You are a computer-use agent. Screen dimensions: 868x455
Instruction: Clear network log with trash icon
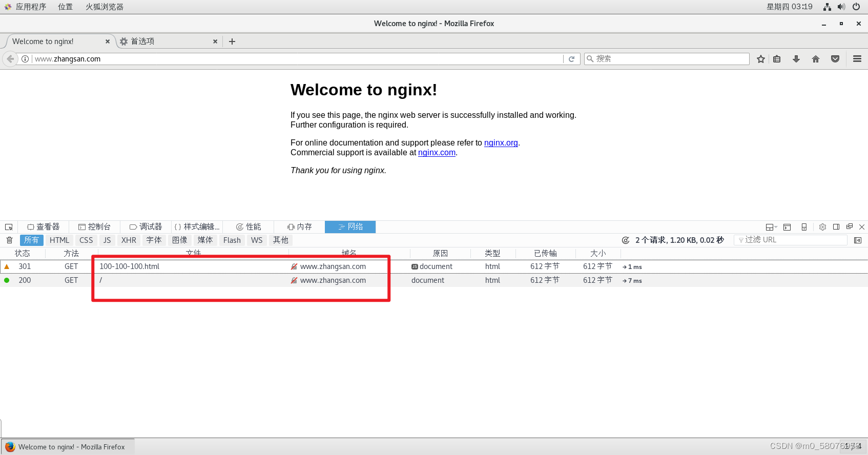coord(9,240)
